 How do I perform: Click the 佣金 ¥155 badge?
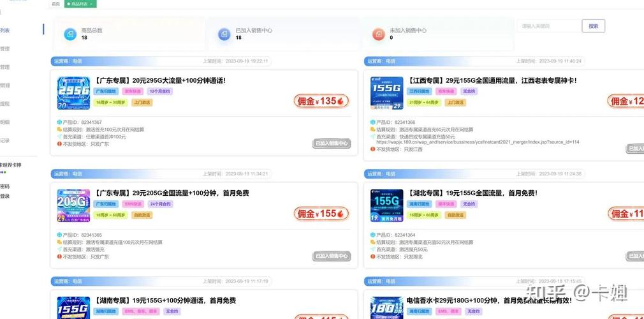click(321, 214)
